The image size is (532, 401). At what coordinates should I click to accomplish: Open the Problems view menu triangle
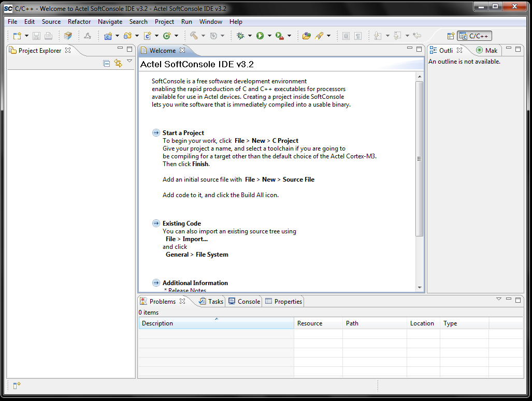[499, 299]
